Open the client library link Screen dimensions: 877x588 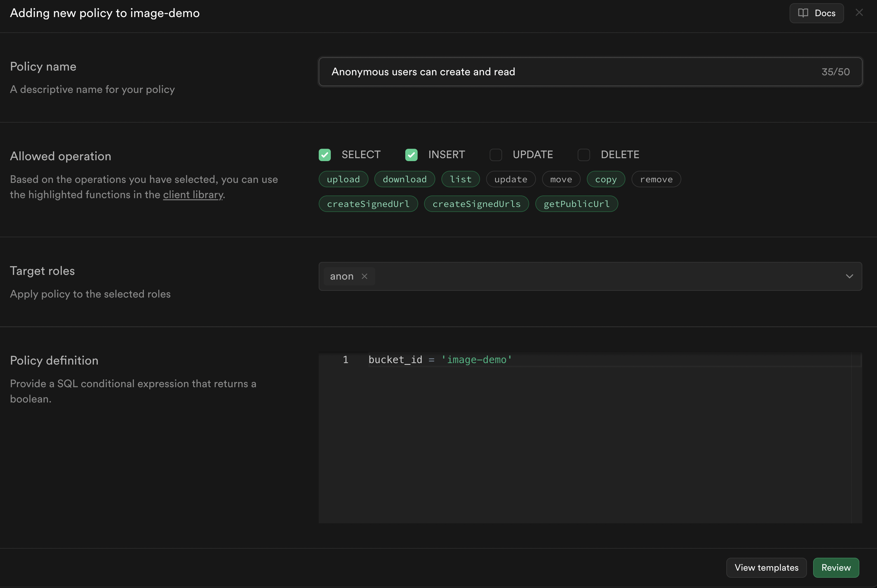click(193, 195)
